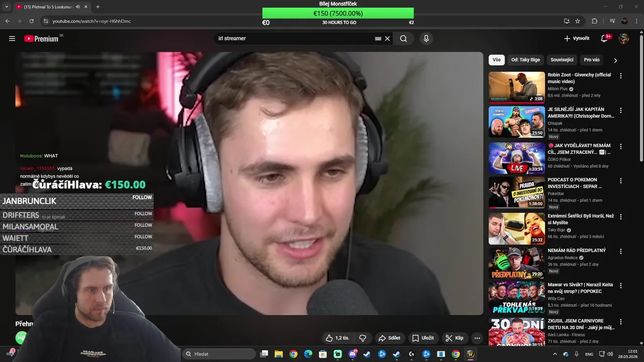Open options menu for 'Extrémní Šetřílci' video
644x362 pixels.
click(620, 217)
